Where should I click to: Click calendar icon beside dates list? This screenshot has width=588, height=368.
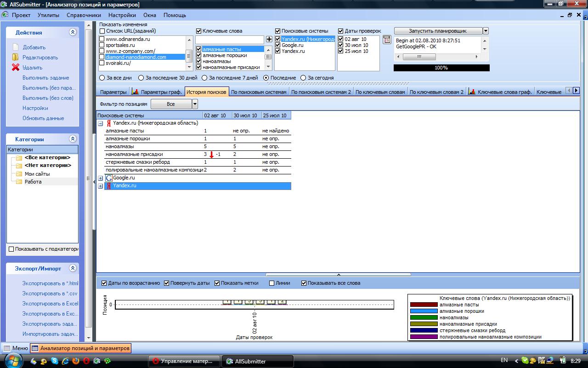point(387,40)
